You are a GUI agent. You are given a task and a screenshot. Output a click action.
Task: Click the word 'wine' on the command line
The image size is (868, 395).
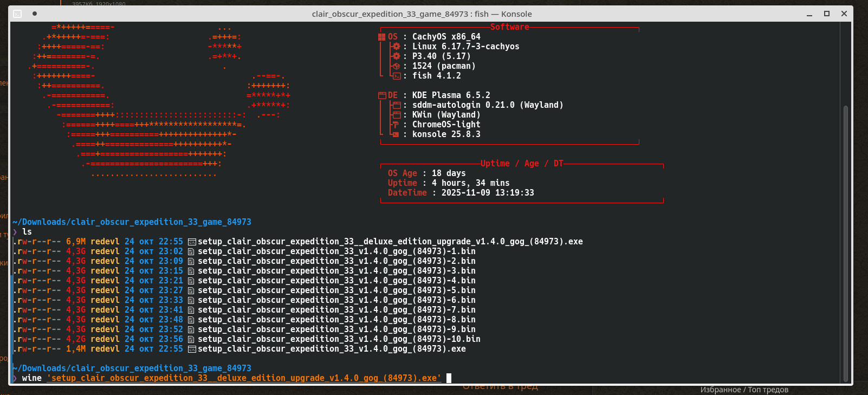32,378
